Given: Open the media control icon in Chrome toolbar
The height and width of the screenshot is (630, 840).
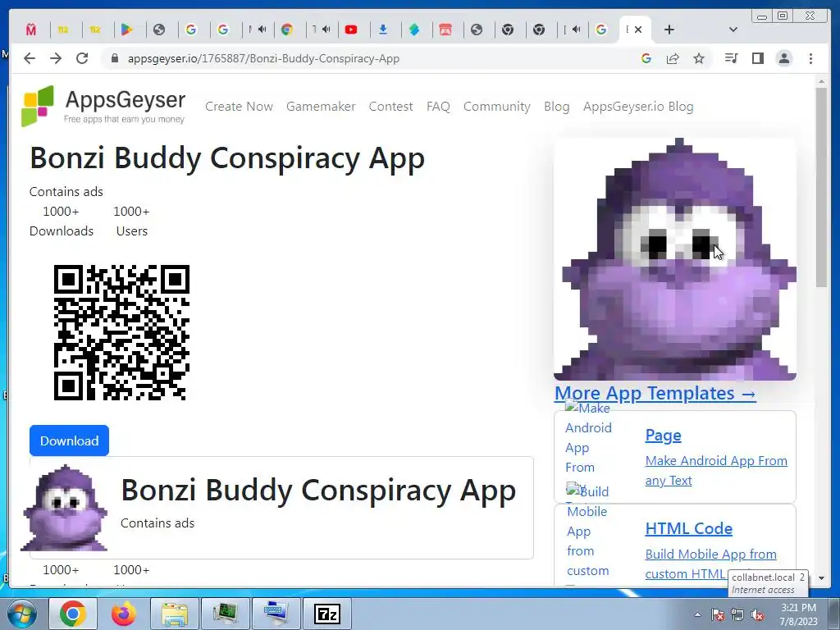Looking at the screenshot, I should (731, 58).
